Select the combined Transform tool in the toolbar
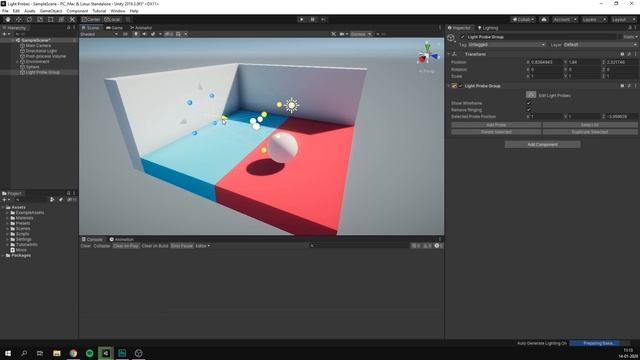 pos(61,19)
